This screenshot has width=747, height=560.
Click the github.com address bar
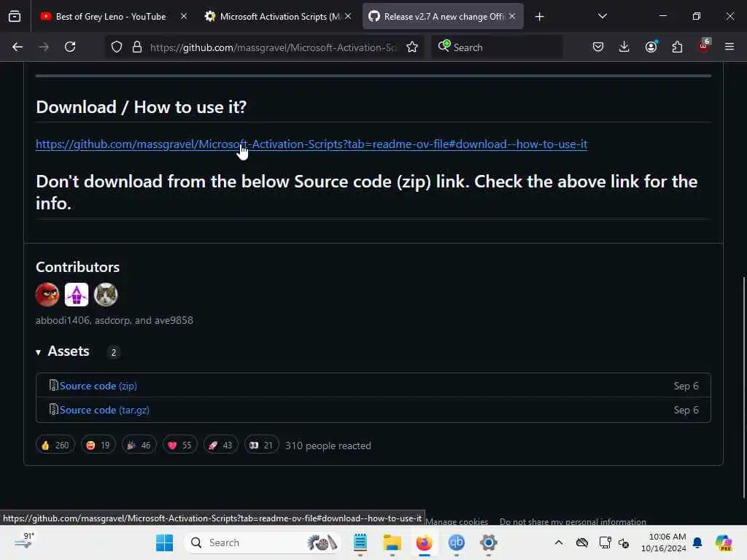click(x=273, y=47)
